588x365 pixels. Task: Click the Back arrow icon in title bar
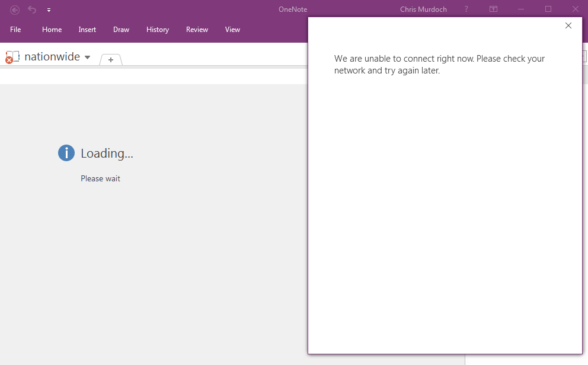[x=15, y=9]
